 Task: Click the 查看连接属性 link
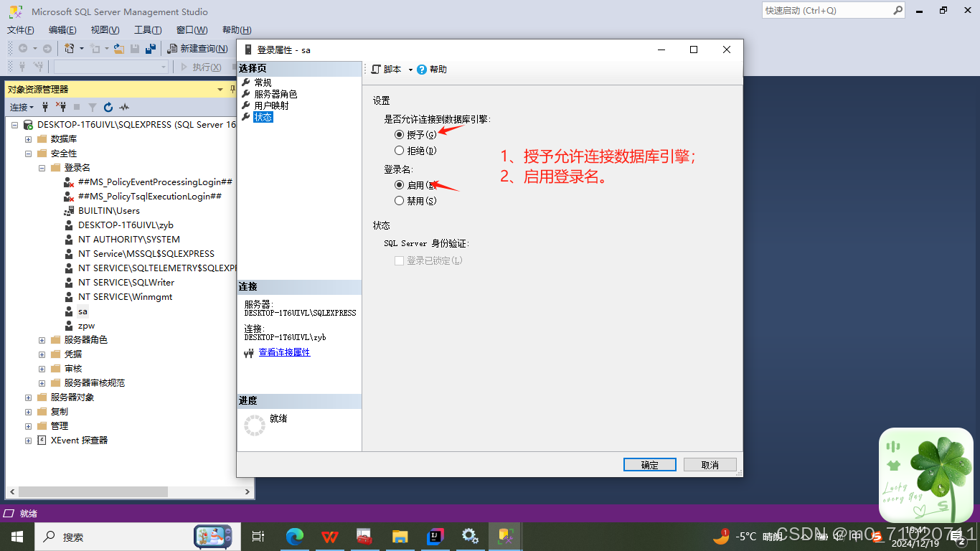[284, 352]
